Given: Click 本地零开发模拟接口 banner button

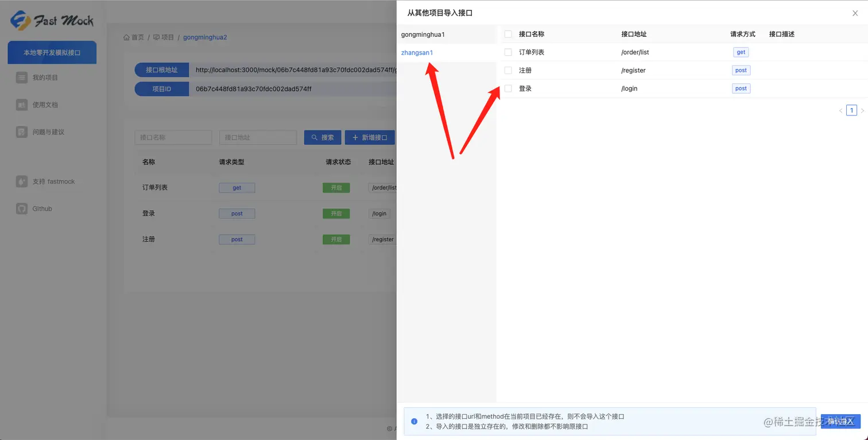Looking at the screenshot, I should [x=52, y=52].
